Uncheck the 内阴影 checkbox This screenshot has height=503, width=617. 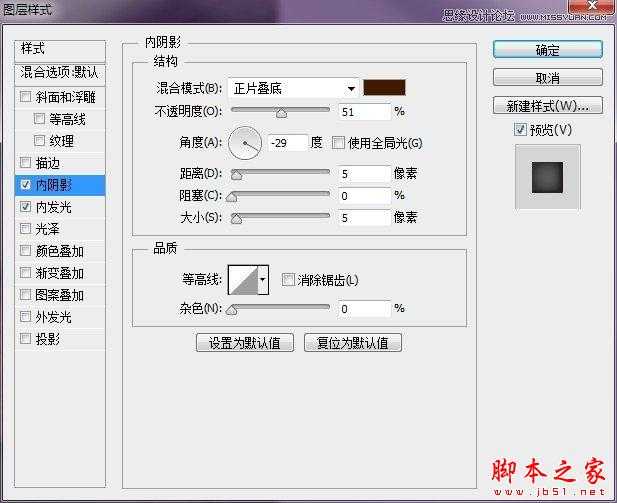pos(26,185)
